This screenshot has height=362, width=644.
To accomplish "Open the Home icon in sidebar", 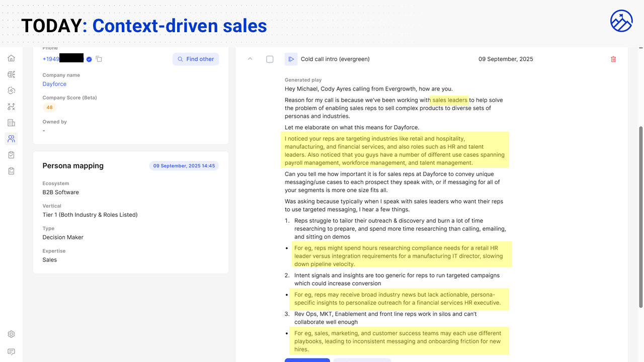I will [11, 58].
